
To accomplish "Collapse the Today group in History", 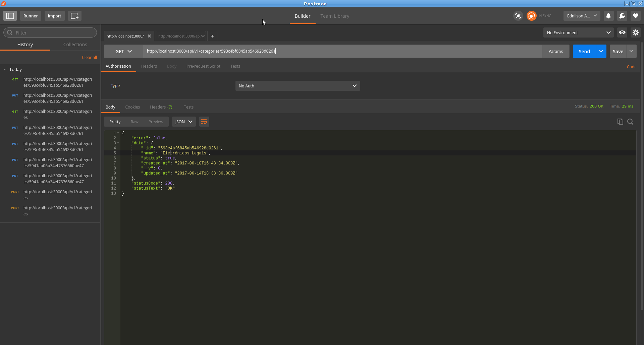I will 5,69.
